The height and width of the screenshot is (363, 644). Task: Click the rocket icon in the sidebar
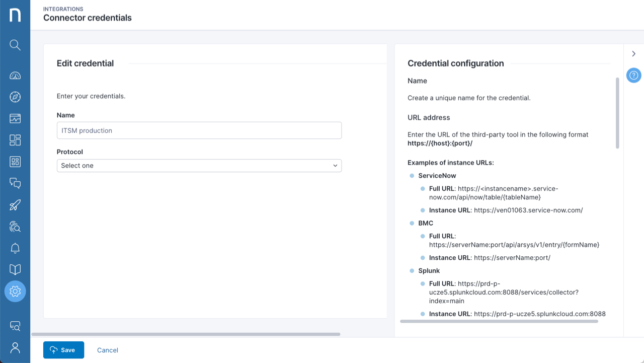[15, 205]
